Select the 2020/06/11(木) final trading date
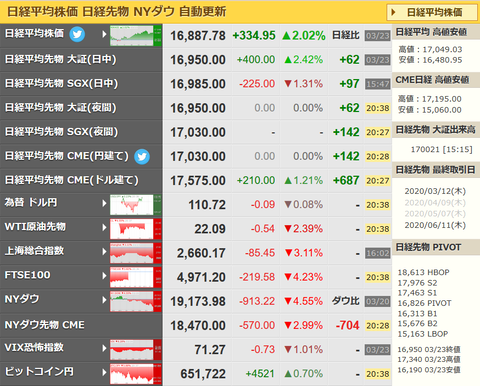Screen dimensions: 480x386 coord(435,225)
